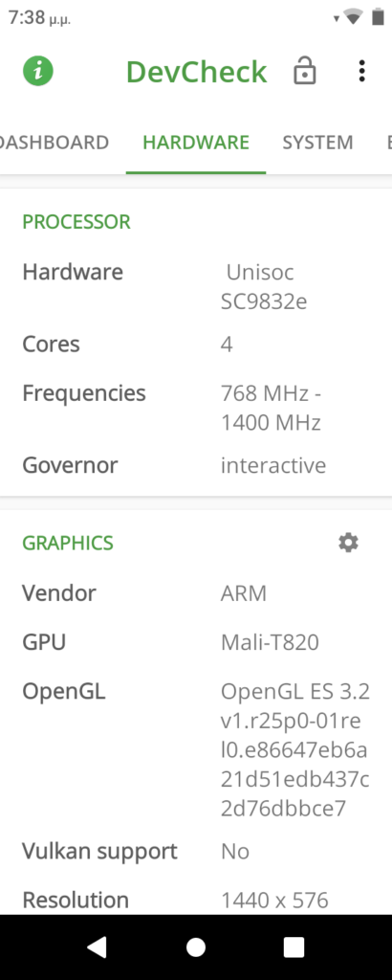The image size is (392, 980).
Task: Tap the battery status bar icon
Action: pyautogui.click(x=378, y=17)
